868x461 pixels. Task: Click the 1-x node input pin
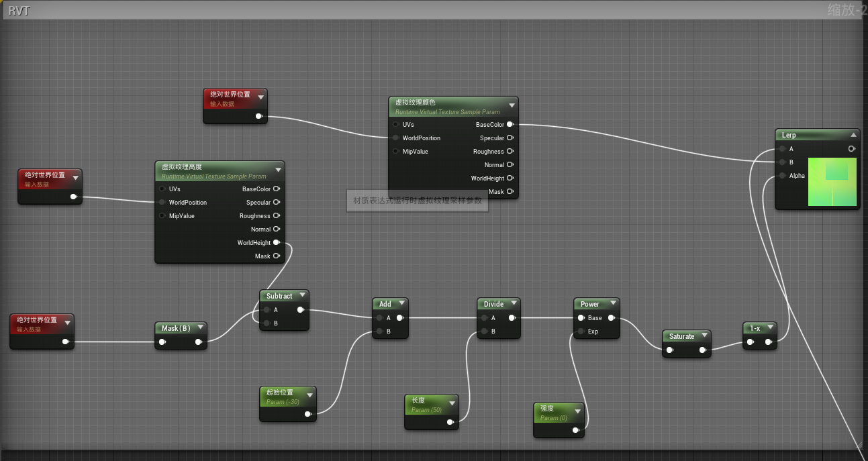751,342
